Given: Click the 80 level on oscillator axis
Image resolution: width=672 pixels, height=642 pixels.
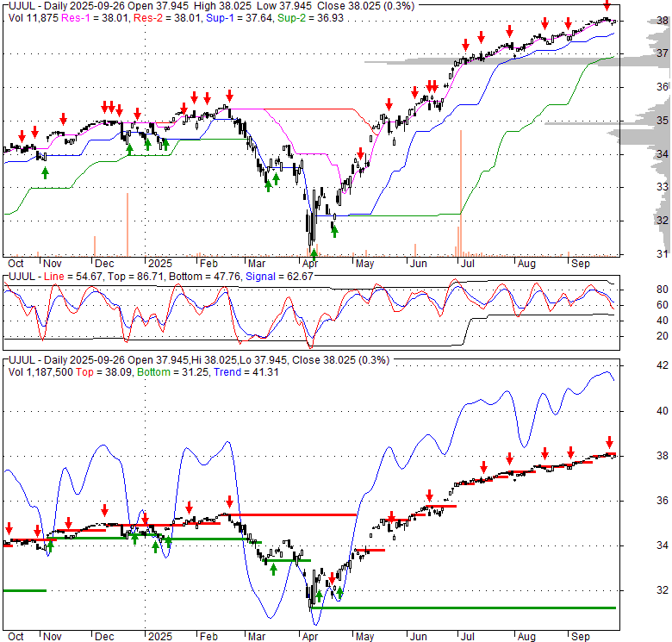Looking at the screenshot, I should (x=663, y=290).
